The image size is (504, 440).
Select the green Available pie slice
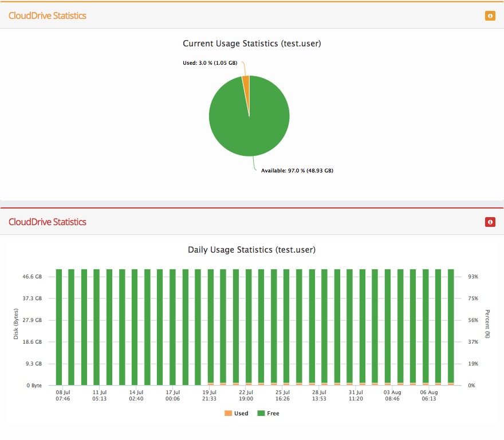click(x=249, y=126)
